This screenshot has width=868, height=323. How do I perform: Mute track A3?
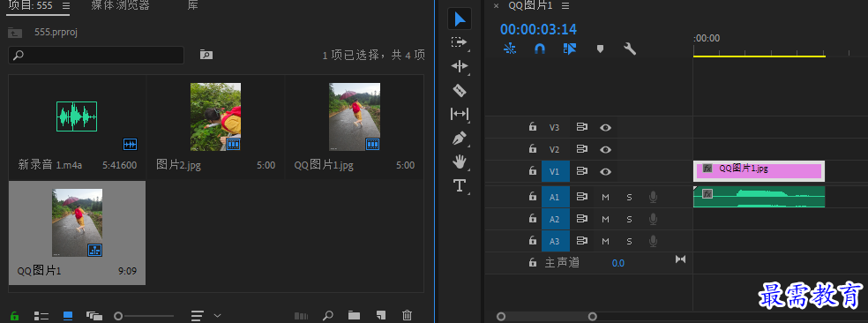tap(606, 242)
